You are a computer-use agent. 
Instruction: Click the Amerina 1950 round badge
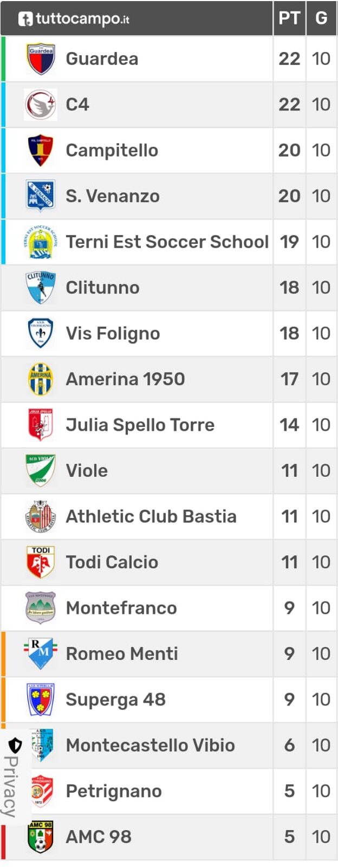(x=41, y=379)
